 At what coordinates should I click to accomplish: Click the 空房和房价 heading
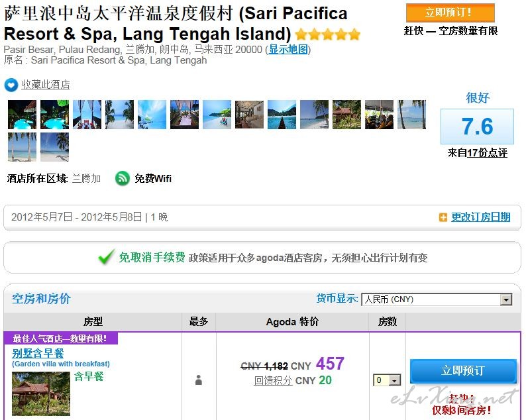point(41,299)
